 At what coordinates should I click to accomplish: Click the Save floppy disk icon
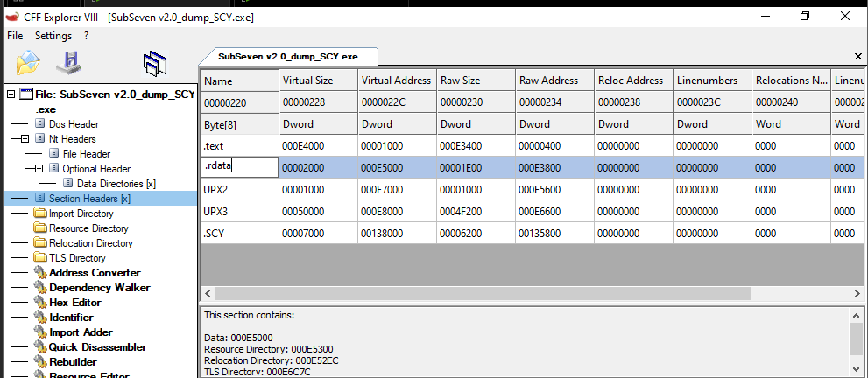click(x=68, y=63)
